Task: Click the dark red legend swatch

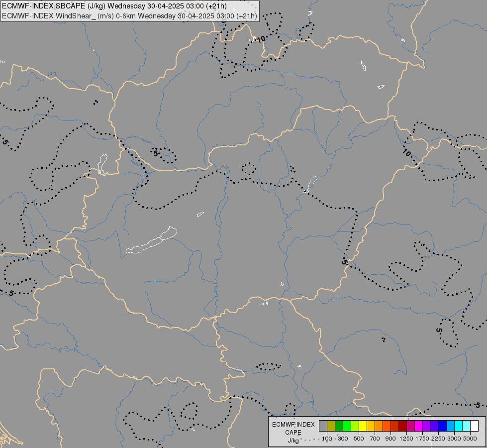Action: coord(403,426)
